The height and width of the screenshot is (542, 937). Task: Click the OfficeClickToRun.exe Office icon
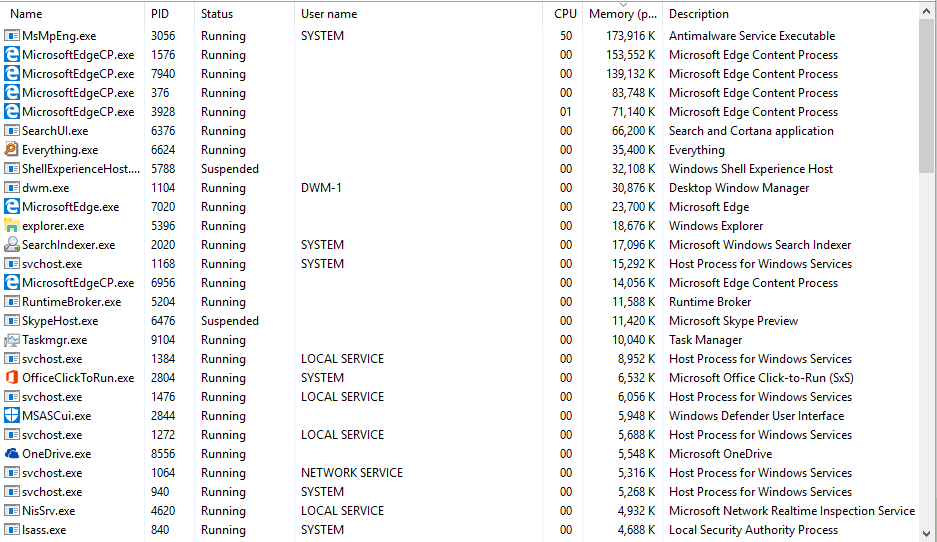pos(11,378)
